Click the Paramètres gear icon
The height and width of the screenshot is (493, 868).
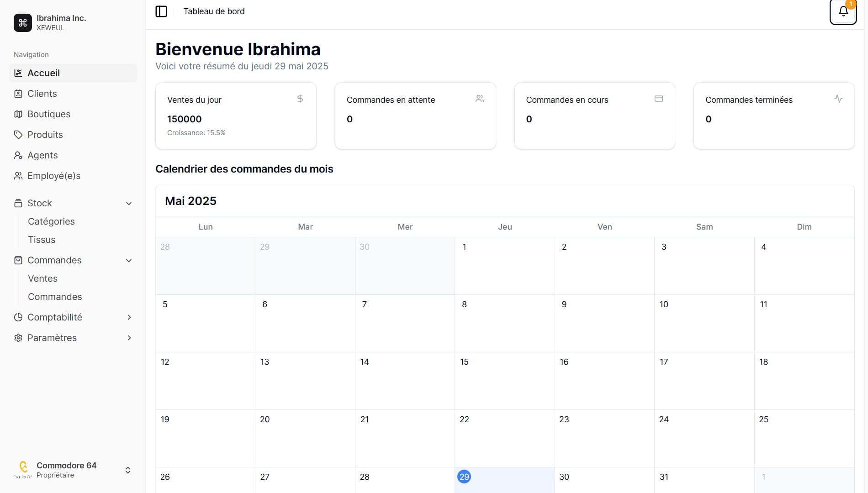[18, 338]
